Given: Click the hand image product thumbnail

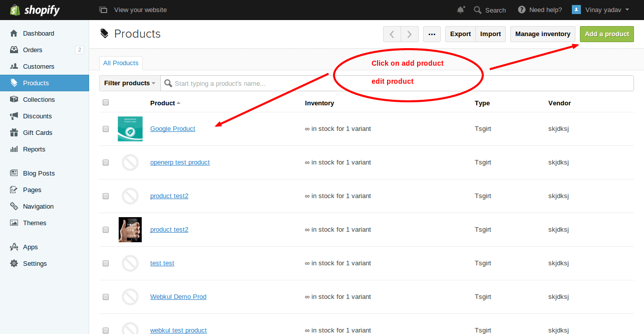Looking at the screenshot, I should [130, 230].
